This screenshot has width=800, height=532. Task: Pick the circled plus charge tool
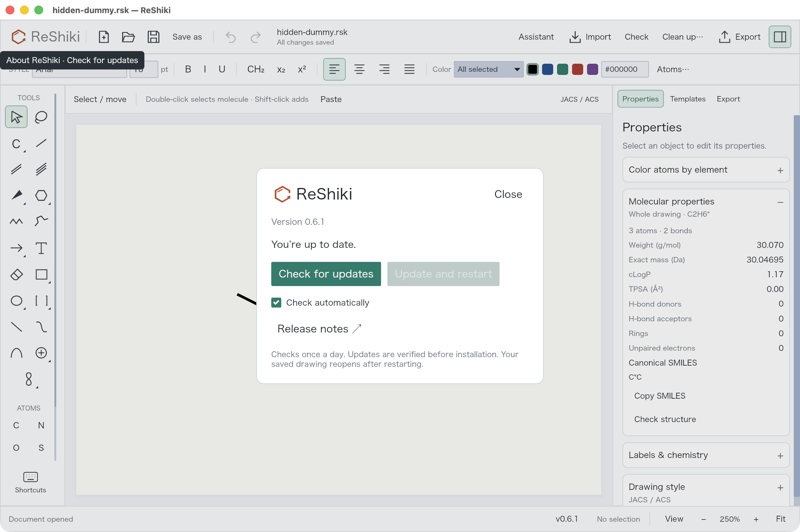[x=41, y=353]
